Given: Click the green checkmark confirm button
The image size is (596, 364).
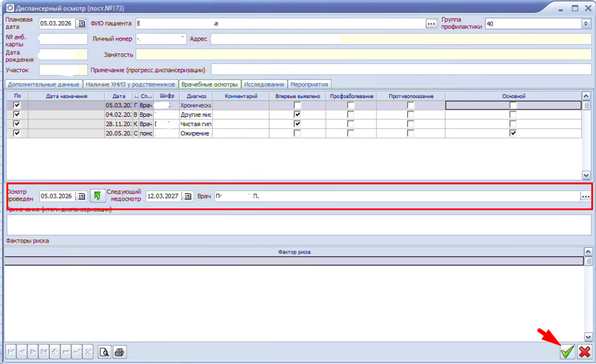Looking at the screenshot, I should [567, 352].
